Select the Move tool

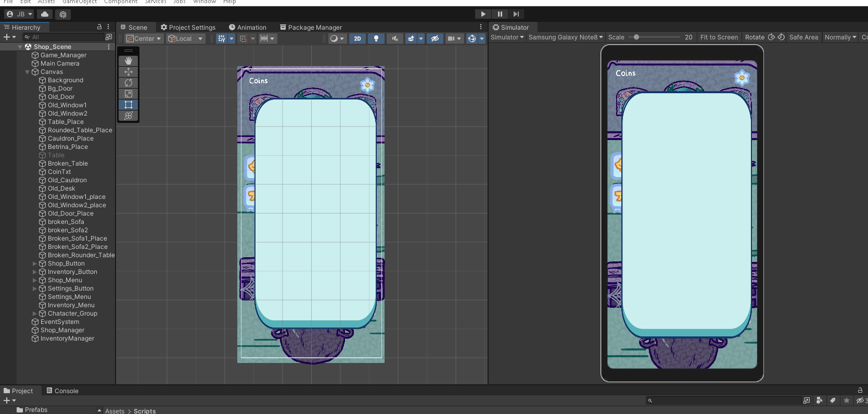129,72
